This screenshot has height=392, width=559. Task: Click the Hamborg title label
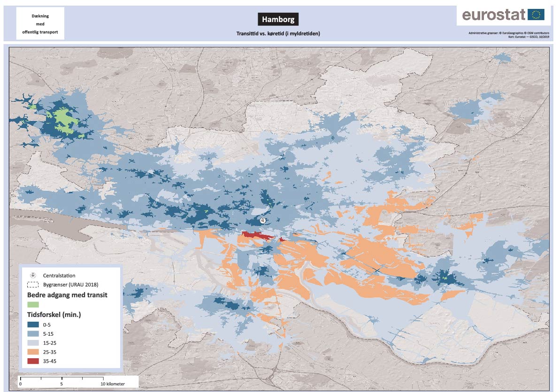tap(278, 20)
